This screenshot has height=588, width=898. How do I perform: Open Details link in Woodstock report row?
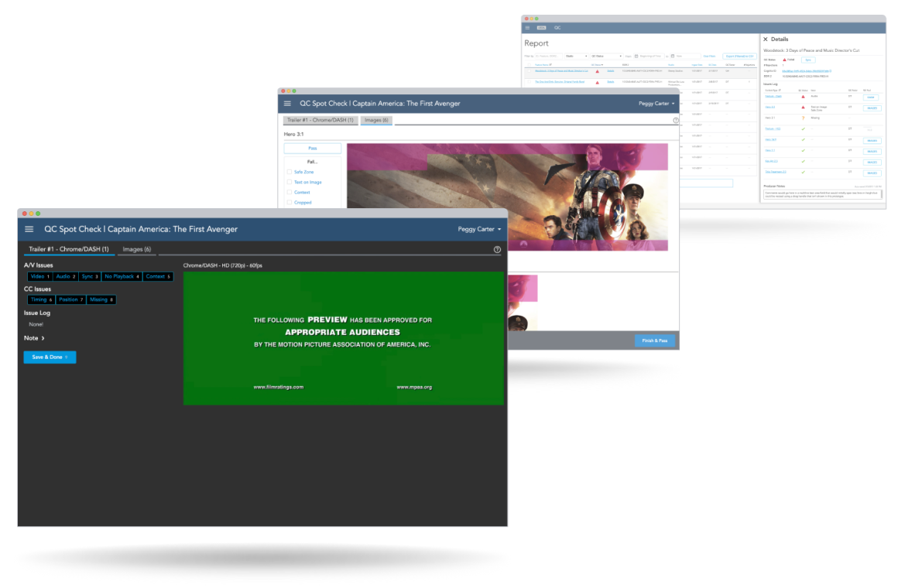611,71
